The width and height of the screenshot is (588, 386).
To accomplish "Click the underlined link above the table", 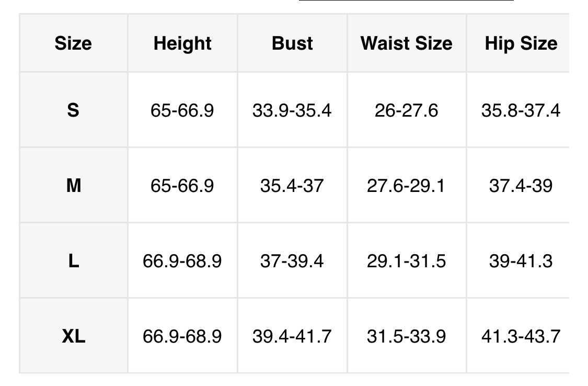I will [406, 2].
